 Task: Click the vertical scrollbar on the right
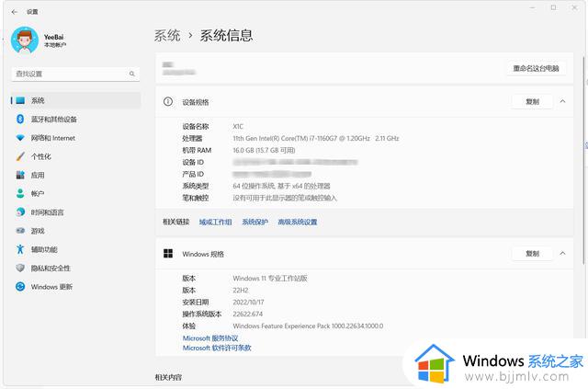(583, 160)
